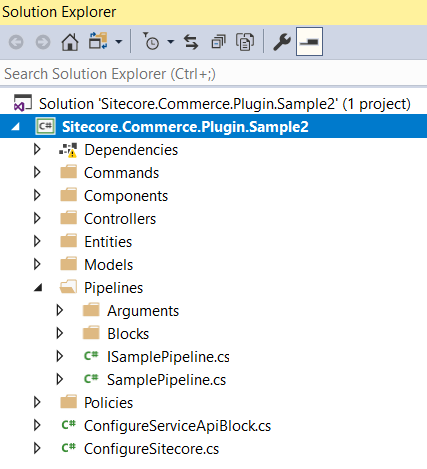
Task: Click the C# icon of ConfigureServiceApiBlock.cs
Action: pos(69,425)
